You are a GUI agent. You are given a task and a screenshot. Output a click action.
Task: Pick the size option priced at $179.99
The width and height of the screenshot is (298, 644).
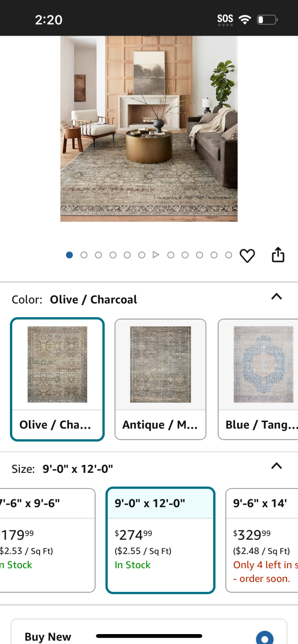click(47, 540)
